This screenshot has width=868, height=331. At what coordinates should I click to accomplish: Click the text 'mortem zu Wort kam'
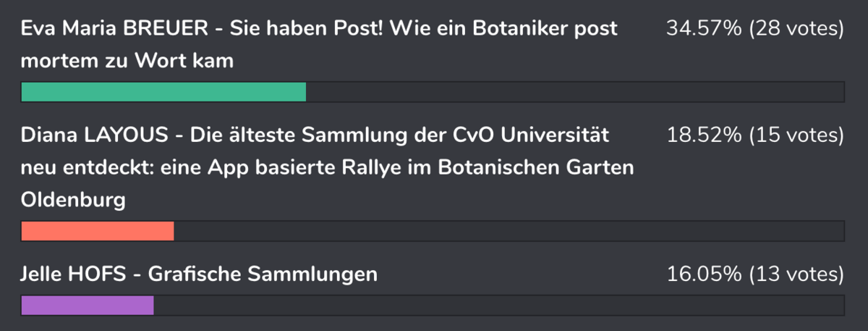click(x=127, y=61)
